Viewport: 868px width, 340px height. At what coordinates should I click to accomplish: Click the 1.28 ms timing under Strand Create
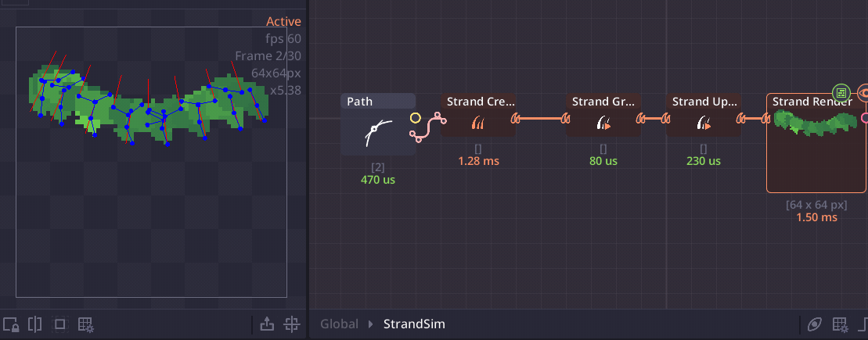click(x=478, y=161)
